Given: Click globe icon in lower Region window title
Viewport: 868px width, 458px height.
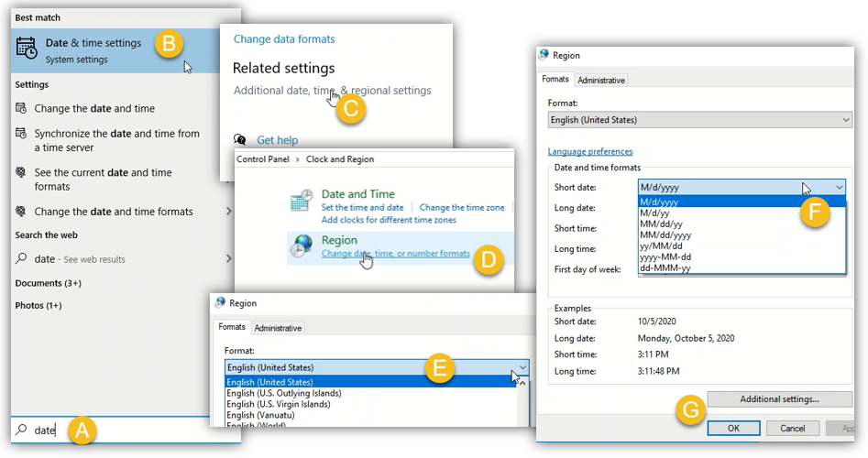Looking at the screenshot, I should (x=220, y=302).
